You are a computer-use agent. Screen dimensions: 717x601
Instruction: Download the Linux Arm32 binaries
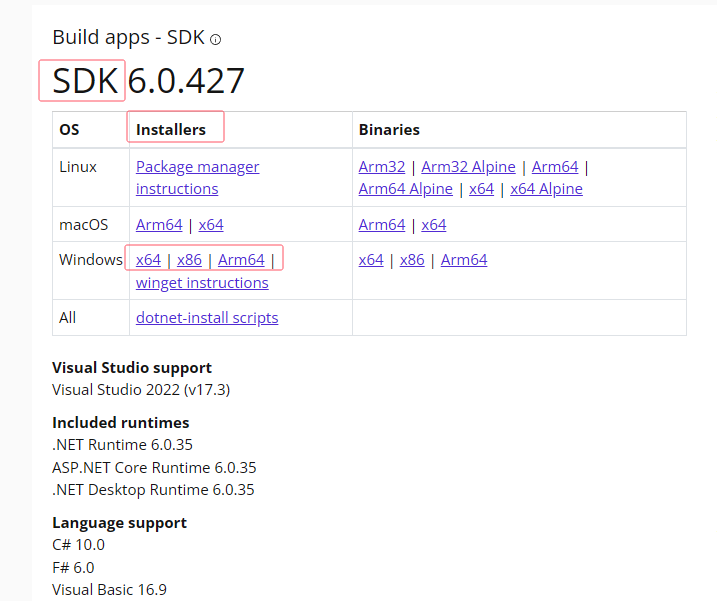coord(382,167)
